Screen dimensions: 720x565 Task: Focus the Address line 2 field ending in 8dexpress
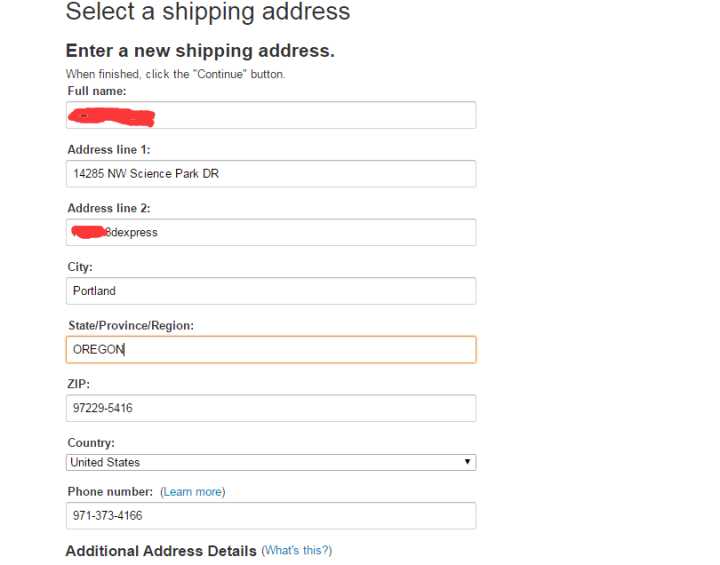(x=270, y=232)
